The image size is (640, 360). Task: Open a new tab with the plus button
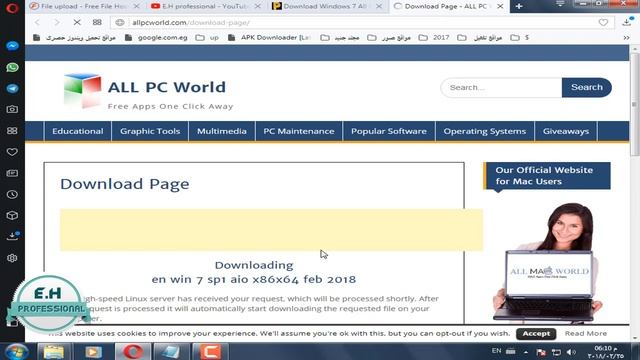click(519, 6)
